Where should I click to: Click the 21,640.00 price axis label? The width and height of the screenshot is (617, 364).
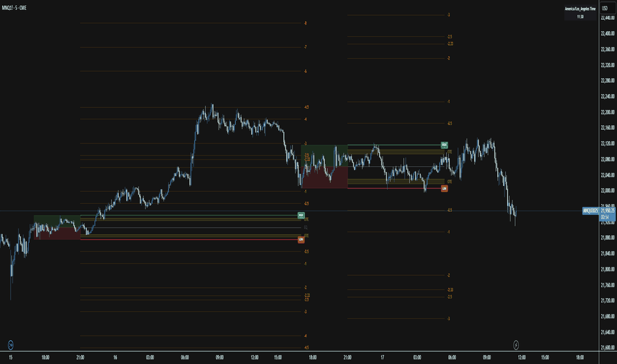pyautogui.click(x=608, y=332)
